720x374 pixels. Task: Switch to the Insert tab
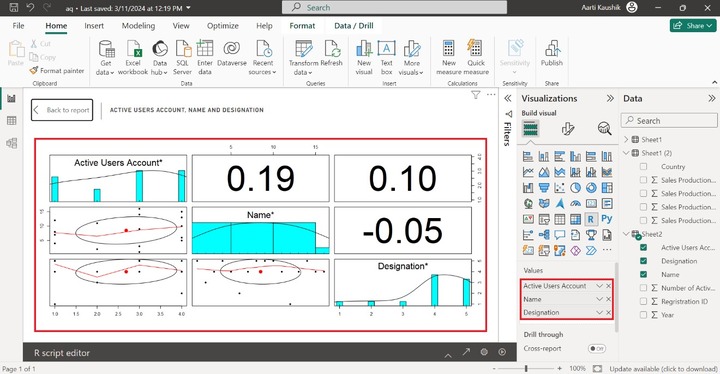[94, 26]
